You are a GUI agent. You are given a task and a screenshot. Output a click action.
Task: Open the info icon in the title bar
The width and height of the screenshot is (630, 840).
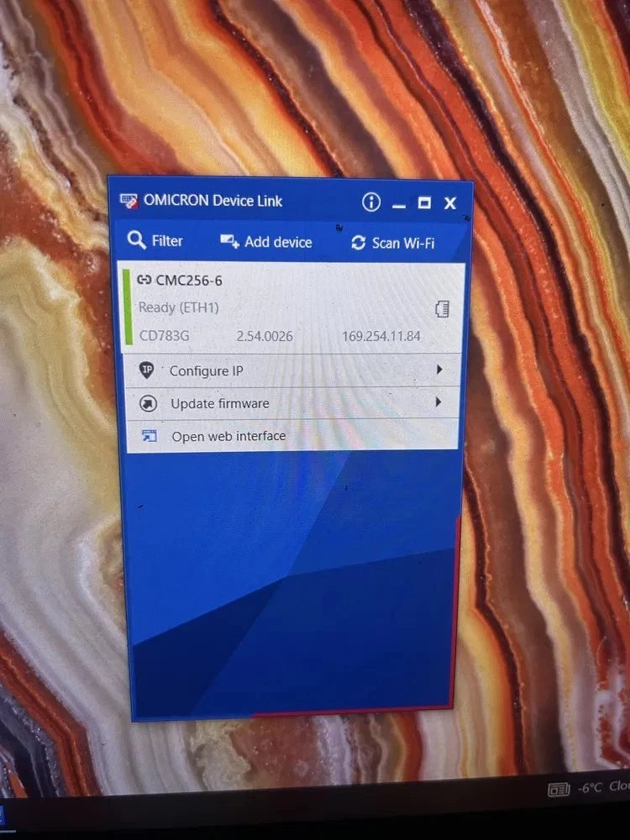click(371, 202)
